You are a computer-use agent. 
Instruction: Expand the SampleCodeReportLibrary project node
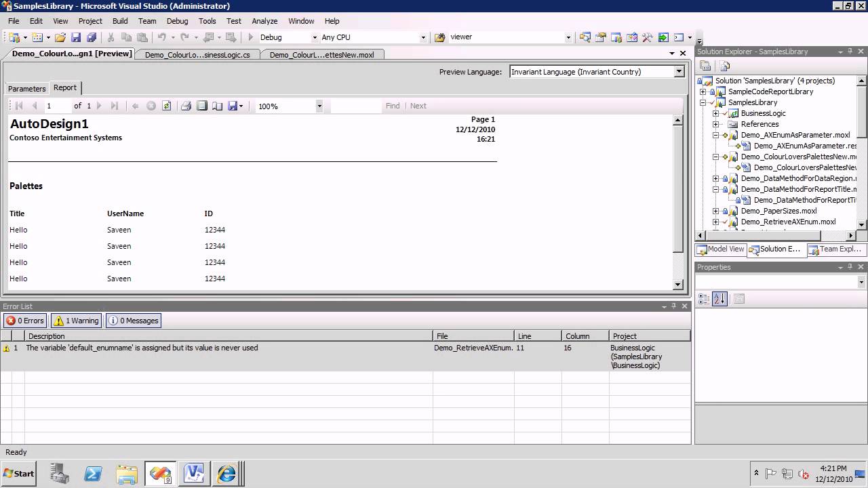tap(703, 91)
